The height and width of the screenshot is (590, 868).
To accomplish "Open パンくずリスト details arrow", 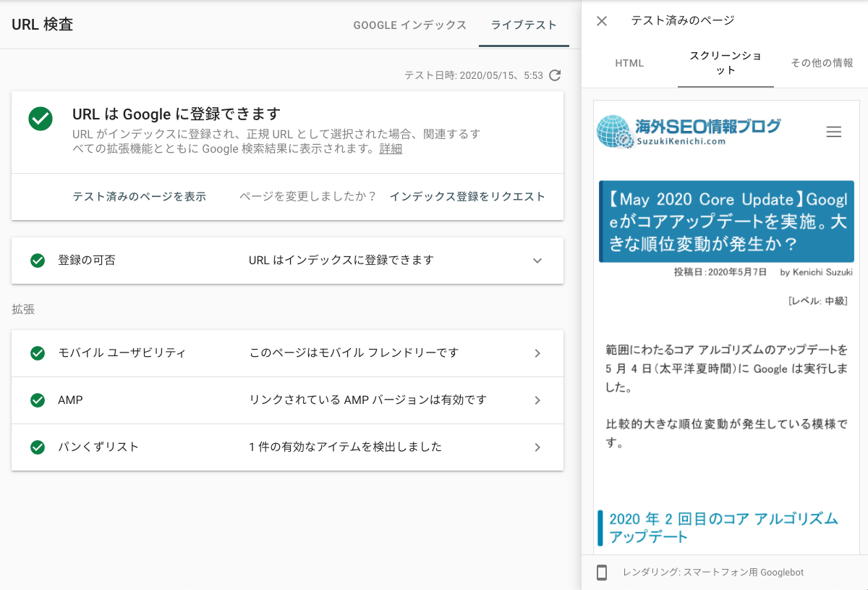I will tap(537, 447).
